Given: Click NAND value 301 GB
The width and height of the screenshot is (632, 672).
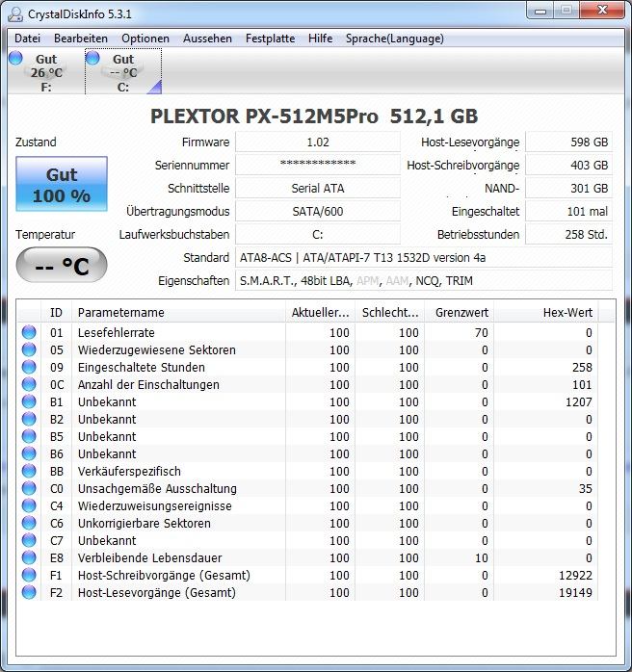Looking at the screenshot, I should tap(569, 188).
